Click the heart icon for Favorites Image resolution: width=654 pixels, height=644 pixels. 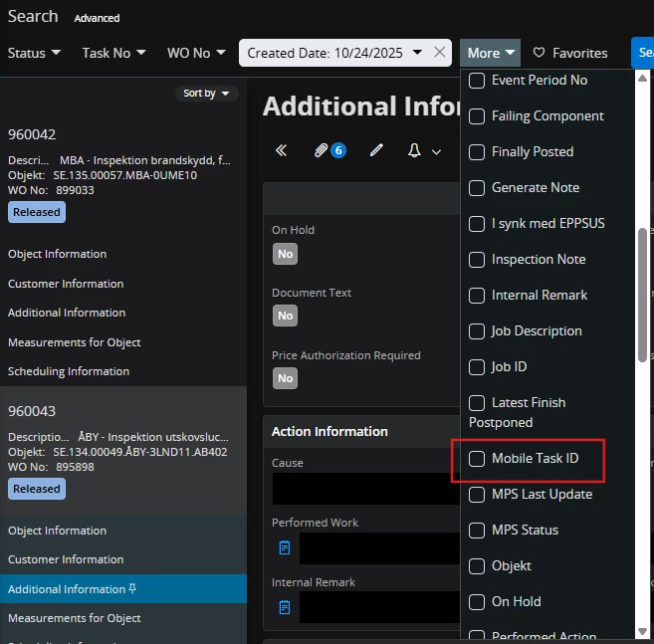540,53
